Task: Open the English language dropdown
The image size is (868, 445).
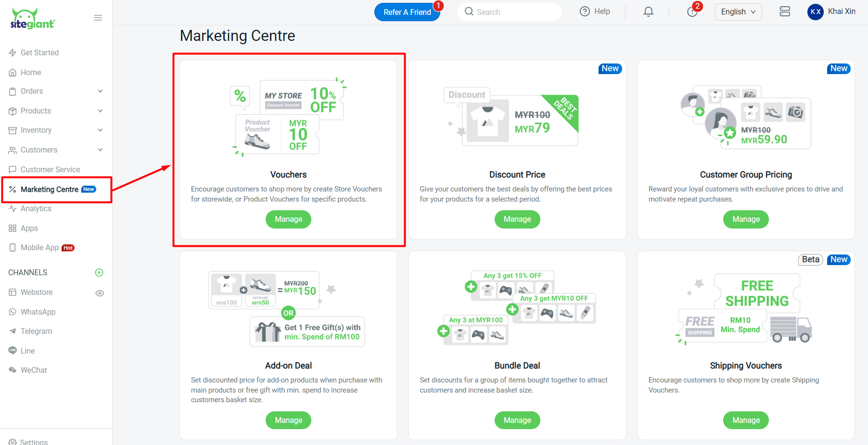Action: [x=738, y=12]
